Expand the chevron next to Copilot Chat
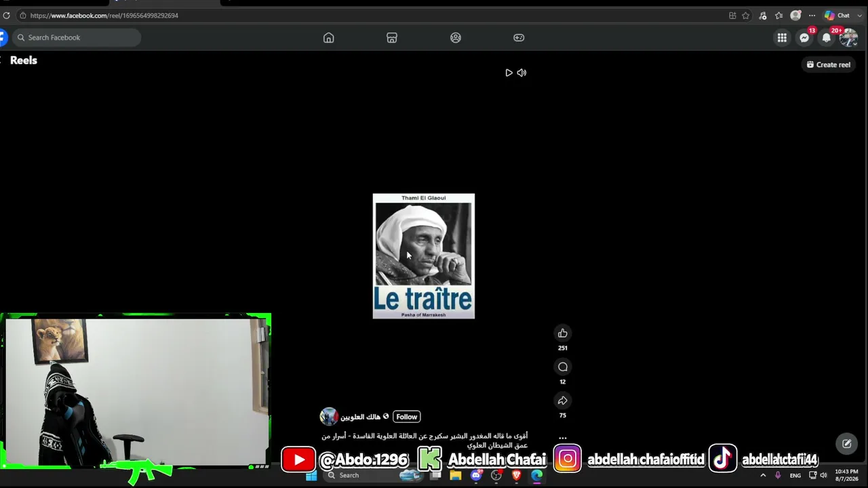 [x=859, y=16]
